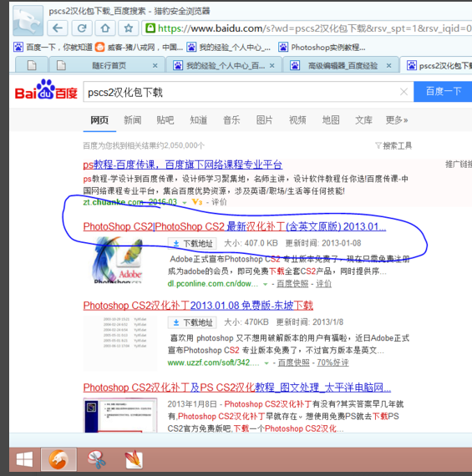This screenshot has height=476, width=472.
Task: Open the feather app taskbar icon
Action: pyautogui.click(x=134, y=459)
